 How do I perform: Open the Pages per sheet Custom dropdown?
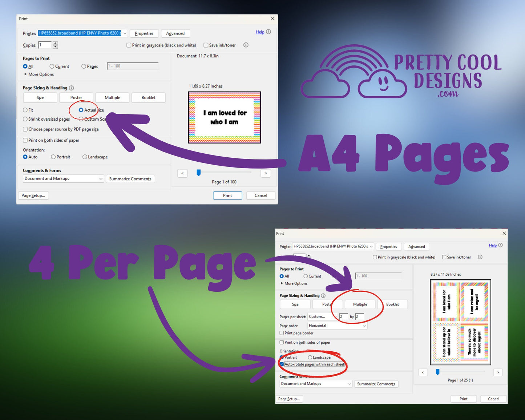tap(322, 316)
